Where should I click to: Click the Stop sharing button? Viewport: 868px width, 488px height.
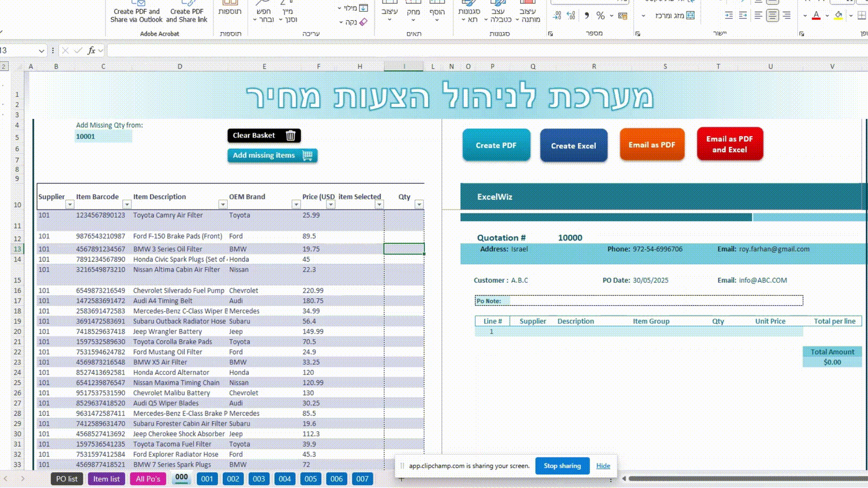562,466
